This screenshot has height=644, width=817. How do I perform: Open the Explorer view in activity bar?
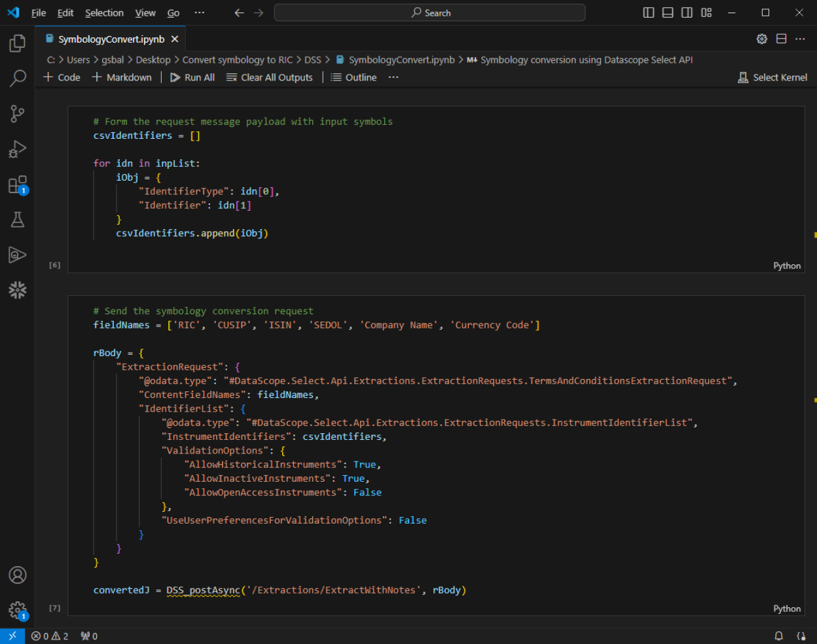pos(18,43)
